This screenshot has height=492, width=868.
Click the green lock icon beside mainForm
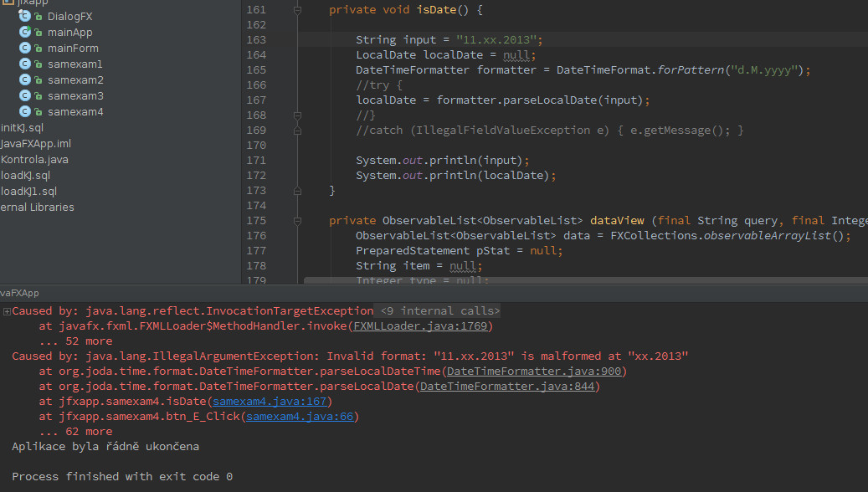coord(39,48)
